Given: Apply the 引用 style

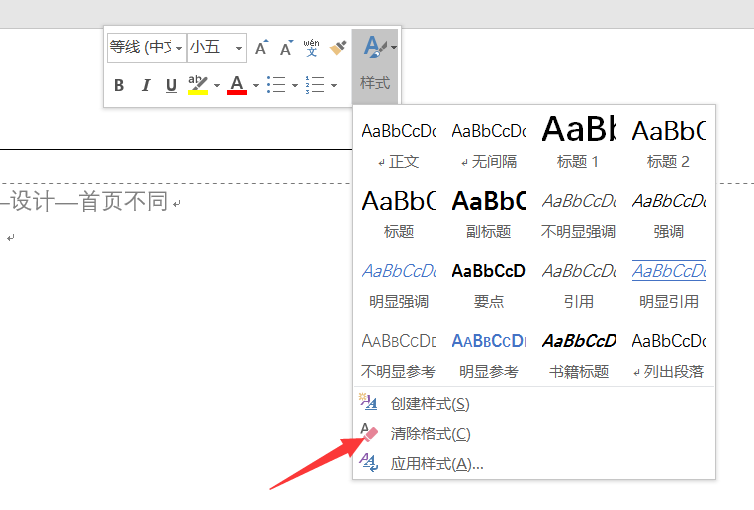Looking at the screenshot, I should (x=578, y=284).
